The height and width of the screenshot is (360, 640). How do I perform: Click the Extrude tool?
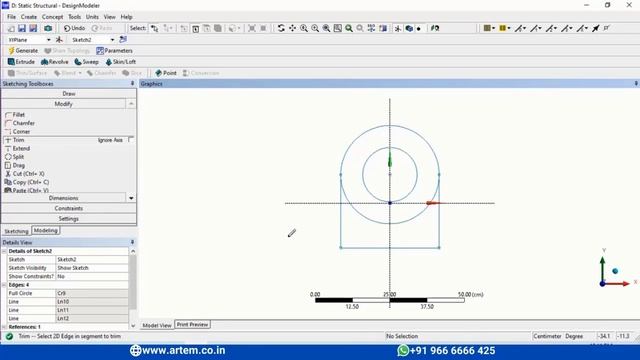pyautogui.click(x=21, y=62)
